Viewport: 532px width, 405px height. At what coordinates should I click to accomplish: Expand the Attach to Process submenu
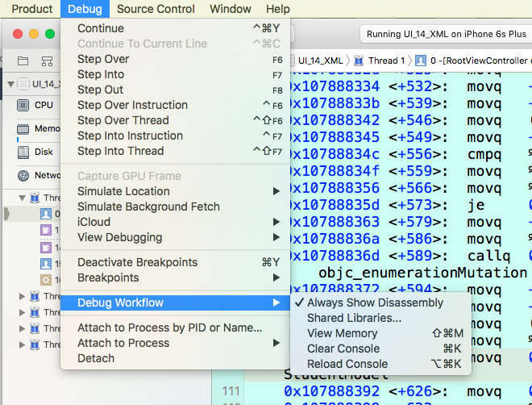click(175, 343)
